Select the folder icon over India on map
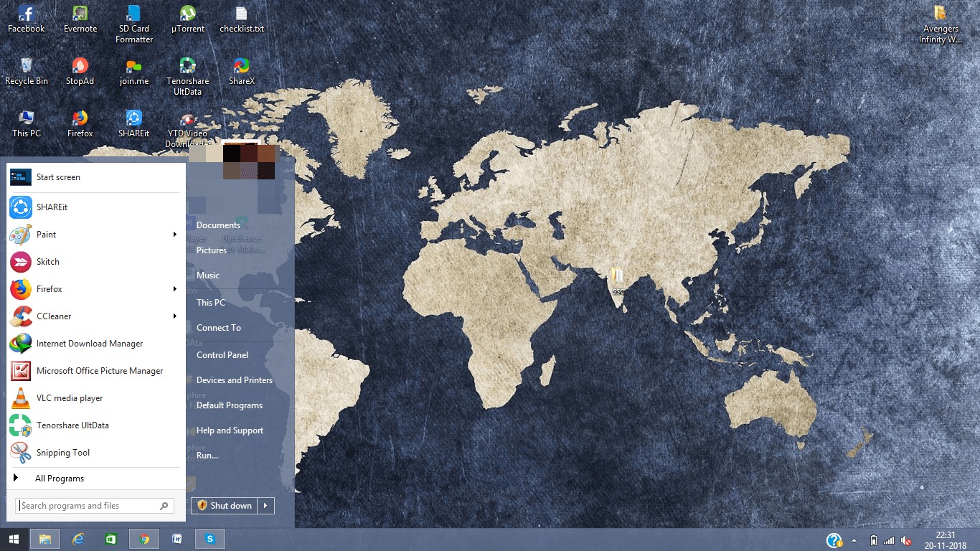Screen dimensions: 980x551 [617, 281]
